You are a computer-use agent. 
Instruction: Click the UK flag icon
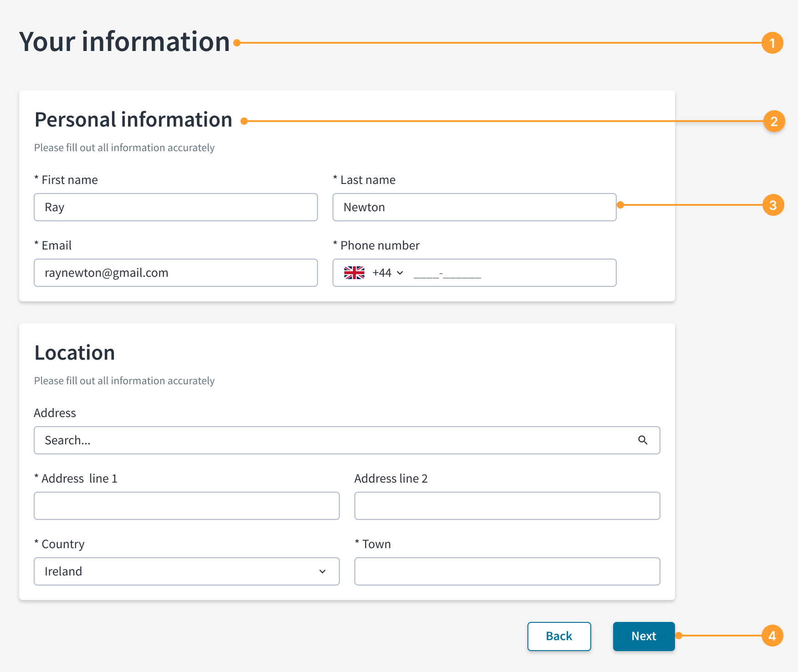pyautogui.click(x=354, y=273)
